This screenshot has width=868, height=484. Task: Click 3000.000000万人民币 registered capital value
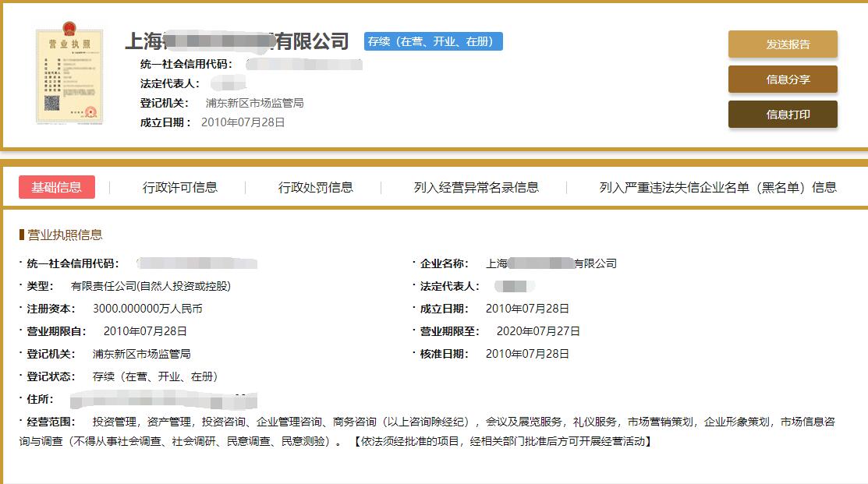[147, 309]
